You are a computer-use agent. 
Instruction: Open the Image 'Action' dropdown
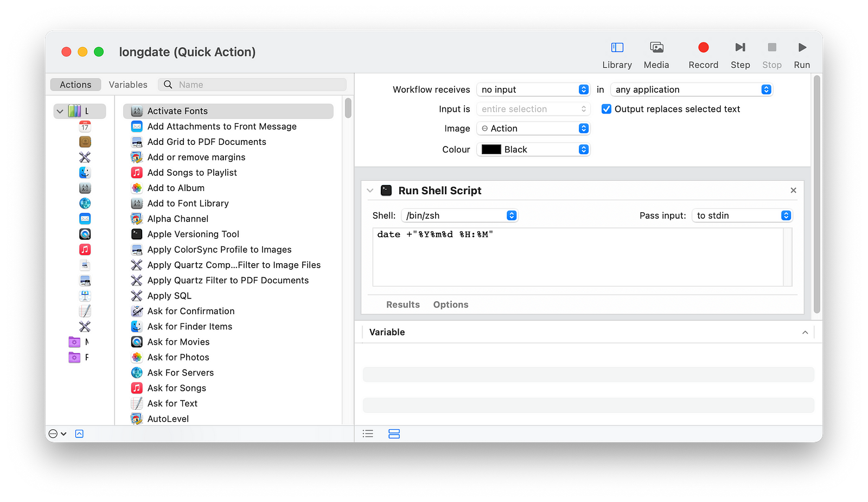coord(533,129)
